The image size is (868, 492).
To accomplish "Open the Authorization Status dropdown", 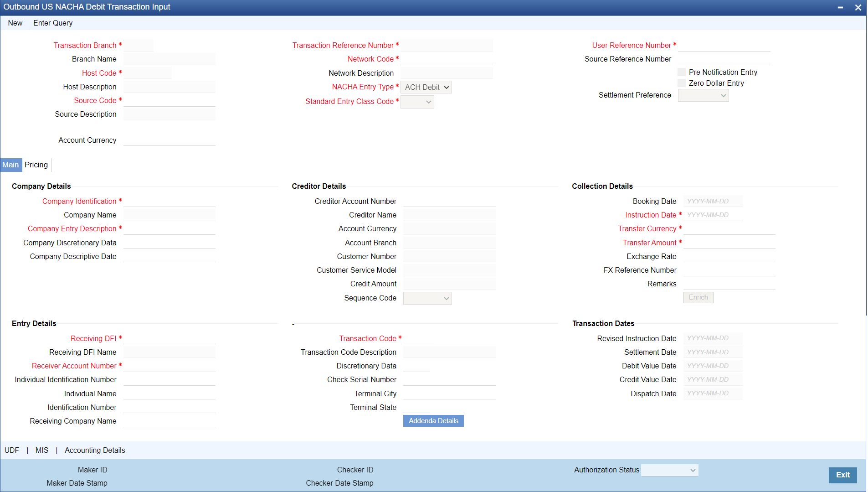I will [669, 470].
